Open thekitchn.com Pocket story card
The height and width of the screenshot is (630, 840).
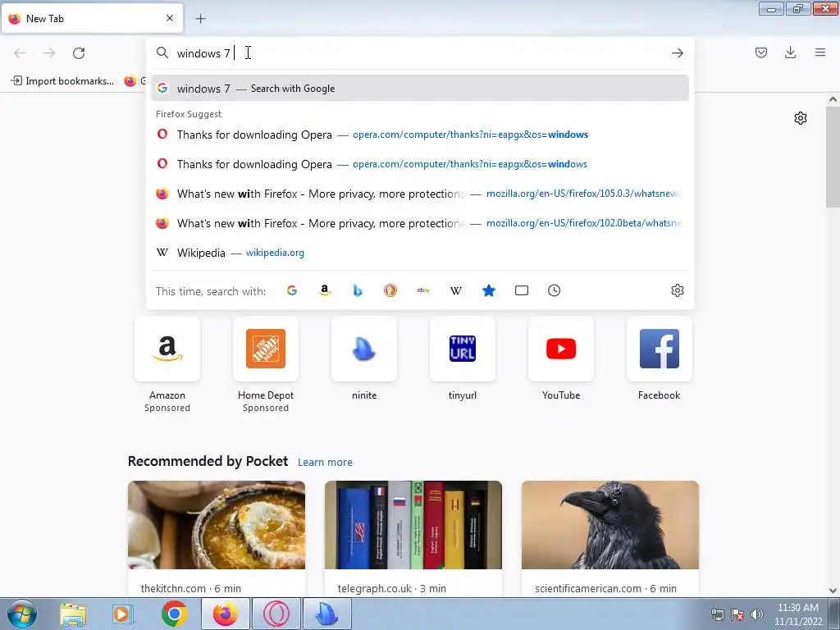pos(217,538)
